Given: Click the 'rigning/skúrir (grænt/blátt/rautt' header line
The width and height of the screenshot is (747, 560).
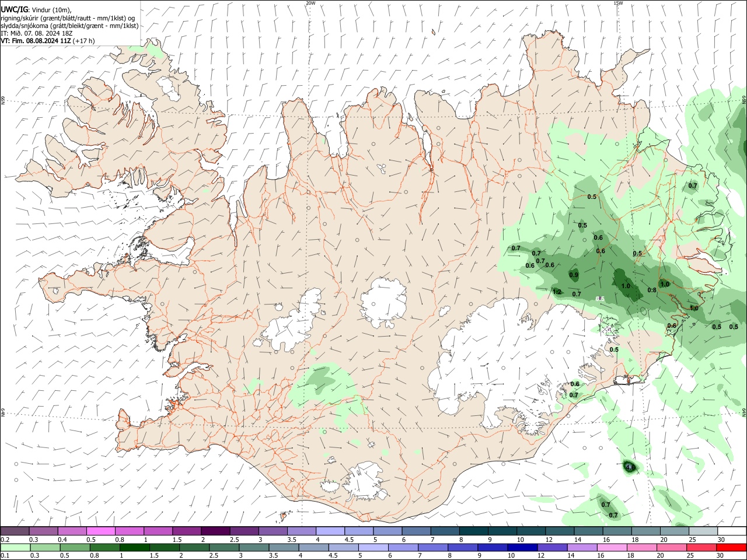Looking at the screenshot, I should [68, 17].
